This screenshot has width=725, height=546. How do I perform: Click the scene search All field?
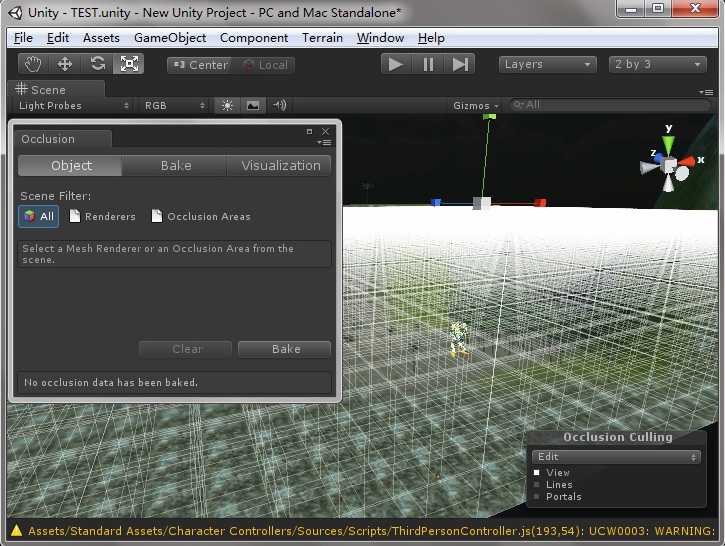point(609,105)
